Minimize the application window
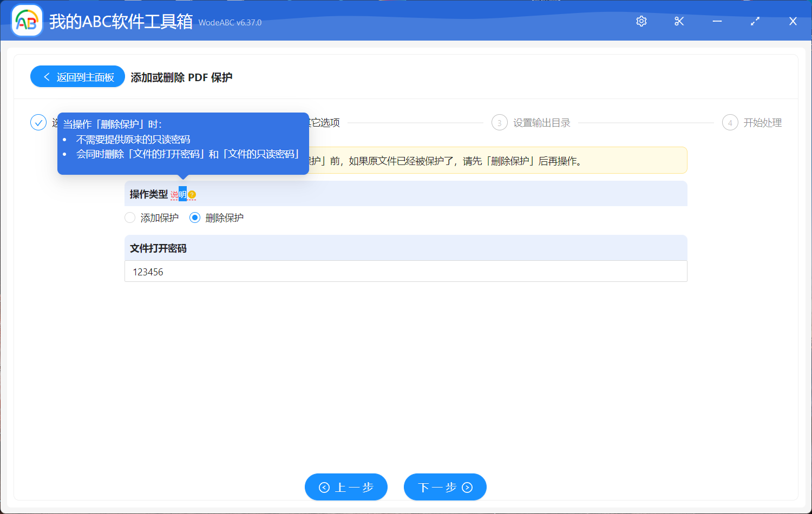 [717, 21]
